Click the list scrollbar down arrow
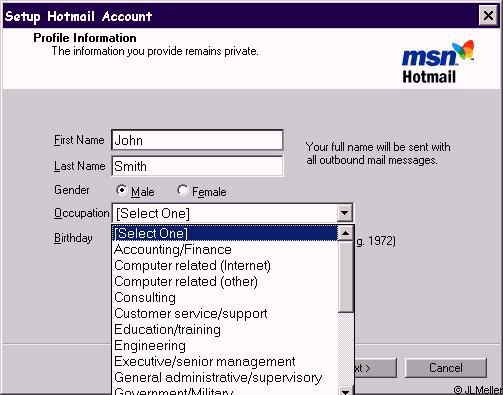This screenshot has width=503, height=395. coord(345,391)
